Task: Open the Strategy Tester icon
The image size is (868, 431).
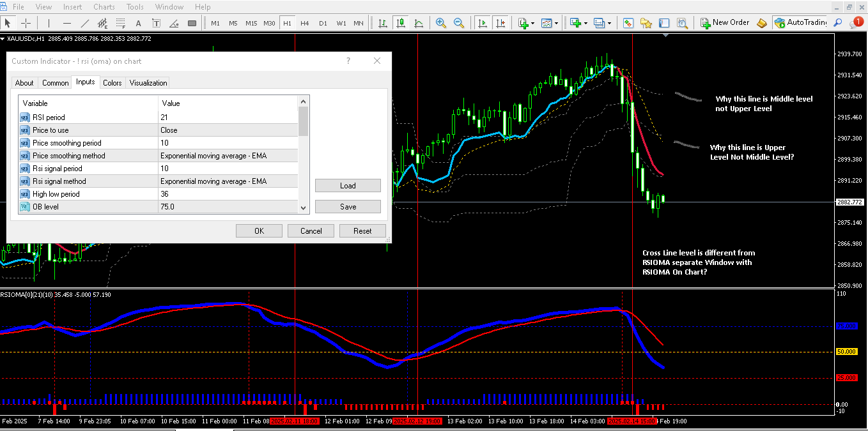Action: coord(682,23)
